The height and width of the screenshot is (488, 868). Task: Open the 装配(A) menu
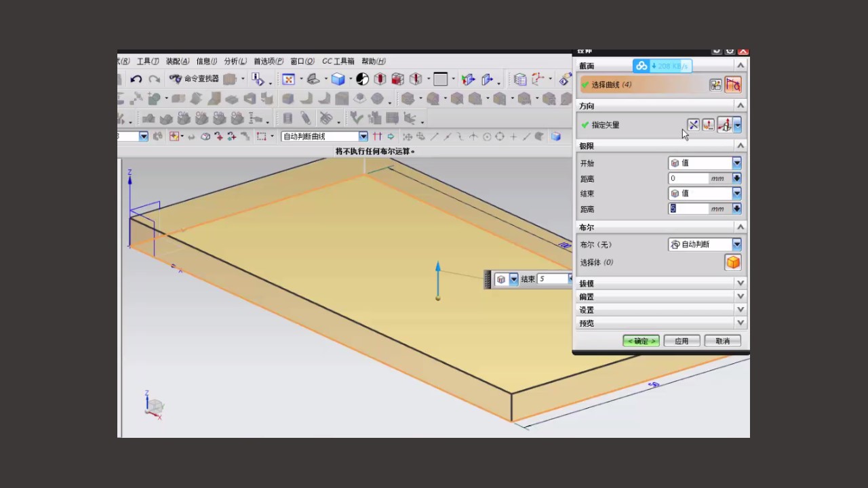click(x=178, y=61)
